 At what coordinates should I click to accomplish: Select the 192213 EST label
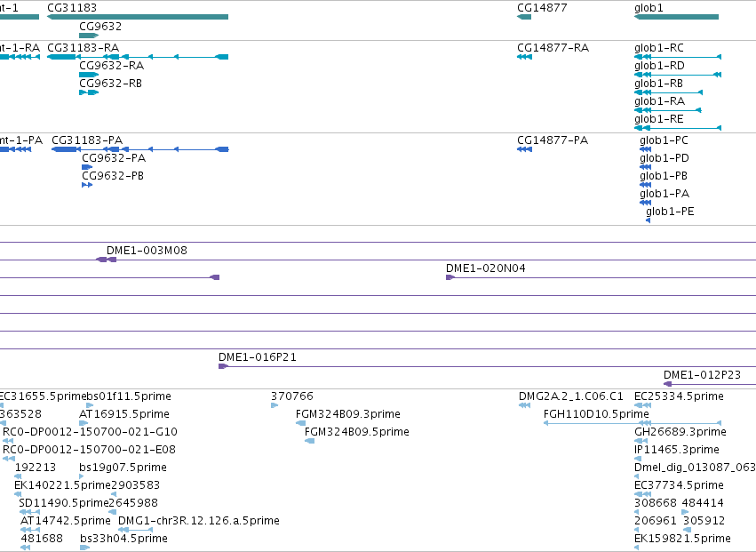click(x=36, y=468)
